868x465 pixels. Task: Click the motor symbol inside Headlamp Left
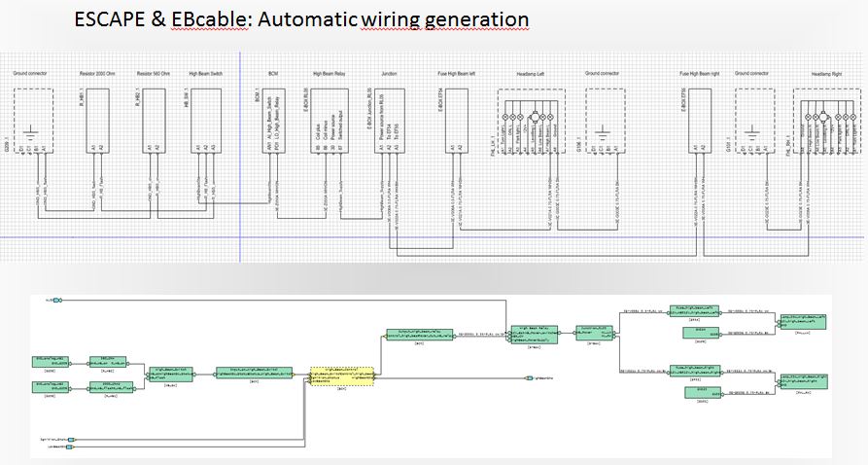[532, 118]
